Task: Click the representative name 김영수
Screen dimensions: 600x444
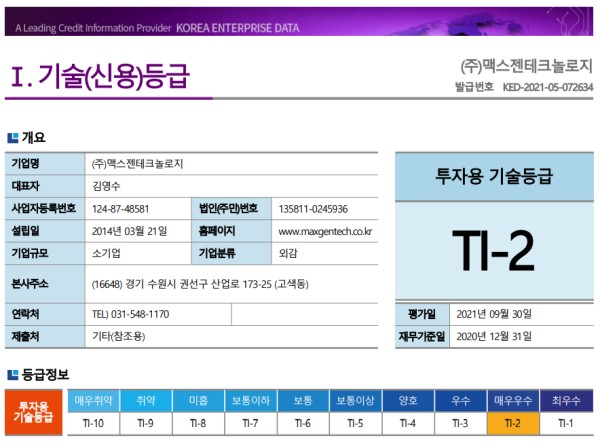Action: pyautogui.click(x=106, y=186)
